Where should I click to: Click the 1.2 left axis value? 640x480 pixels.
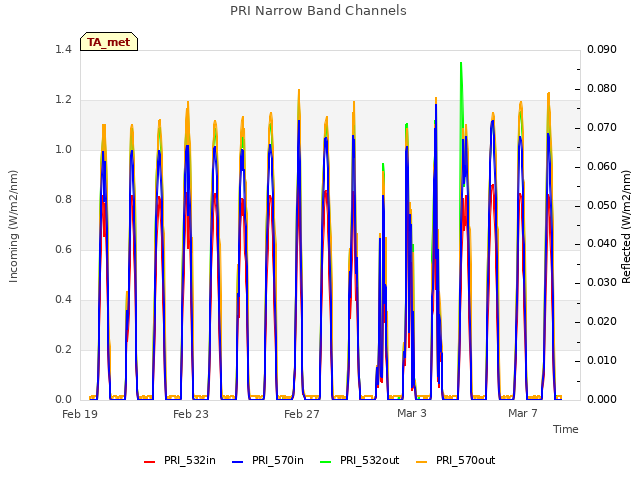click(x=63, y=100)
